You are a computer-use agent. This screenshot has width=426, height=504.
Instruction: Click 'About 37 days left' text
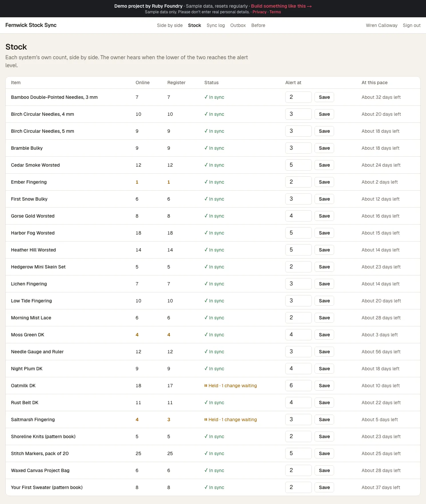[x=381, y=487]
